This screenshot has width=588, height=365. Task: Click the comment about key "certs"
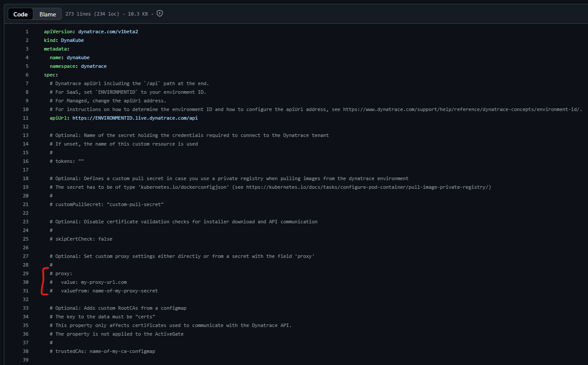coord(102,317)
